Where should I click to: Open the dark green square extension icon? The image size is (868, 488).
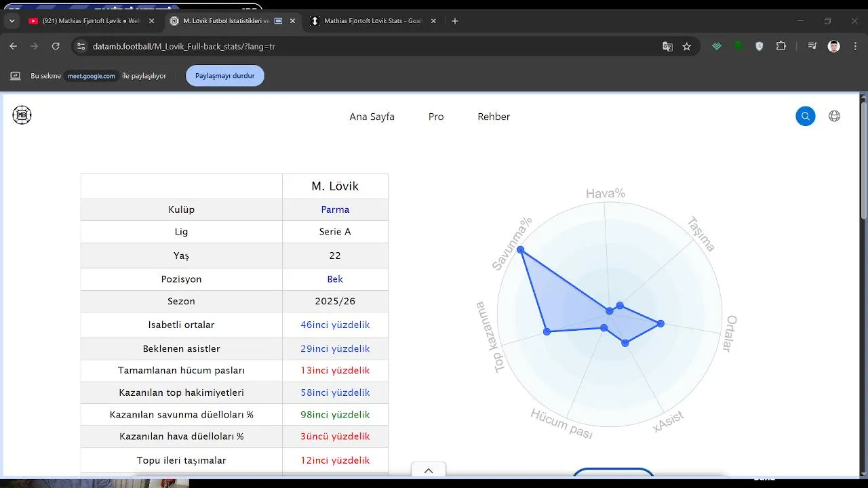click(738, 46)
